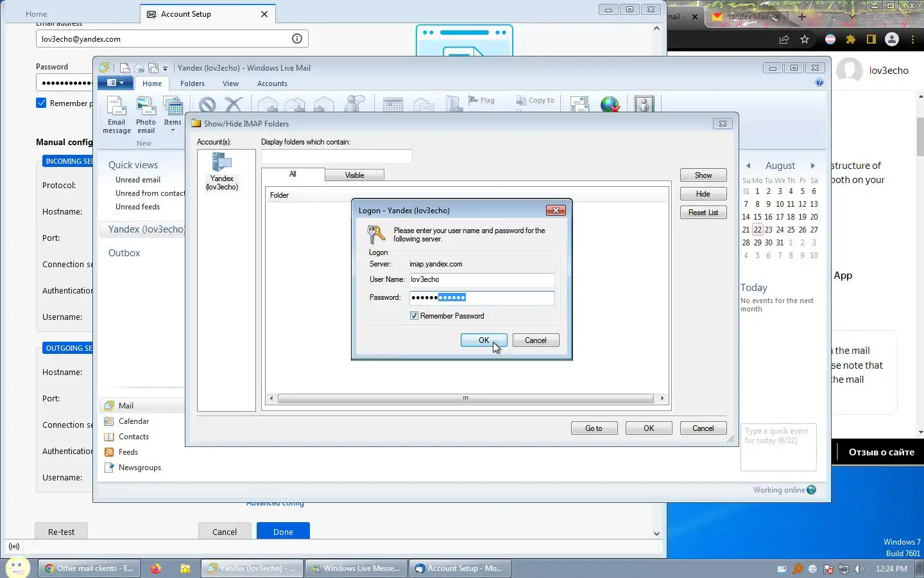Open the Mail shortcut in Live Mail sidebar

coord(126,406)
